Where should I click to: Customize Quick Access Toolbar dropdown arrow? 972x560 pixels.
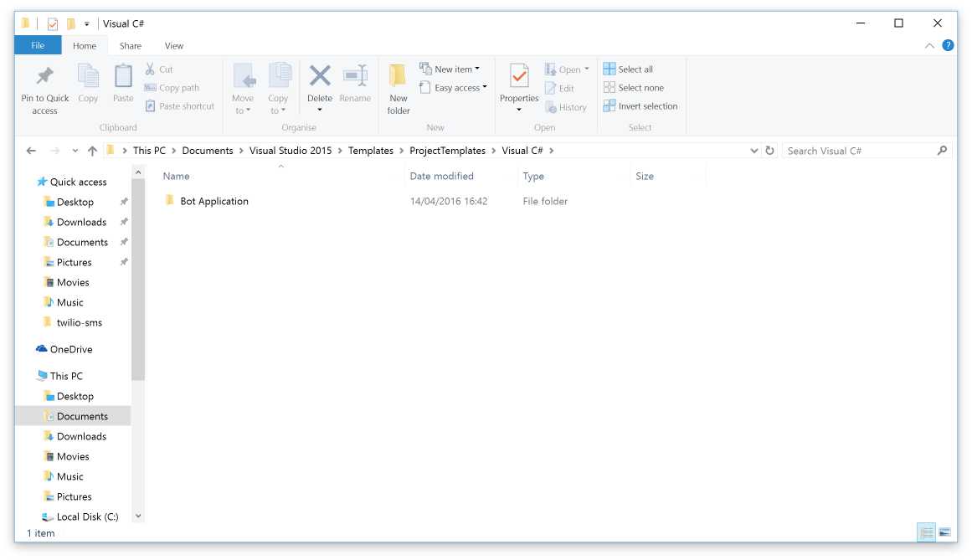[x=87, y=24]
